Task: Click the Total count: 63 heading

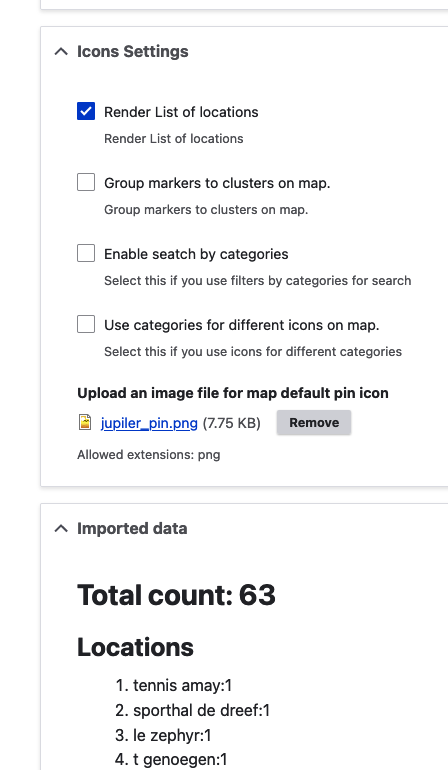Action: coord(176,595)
